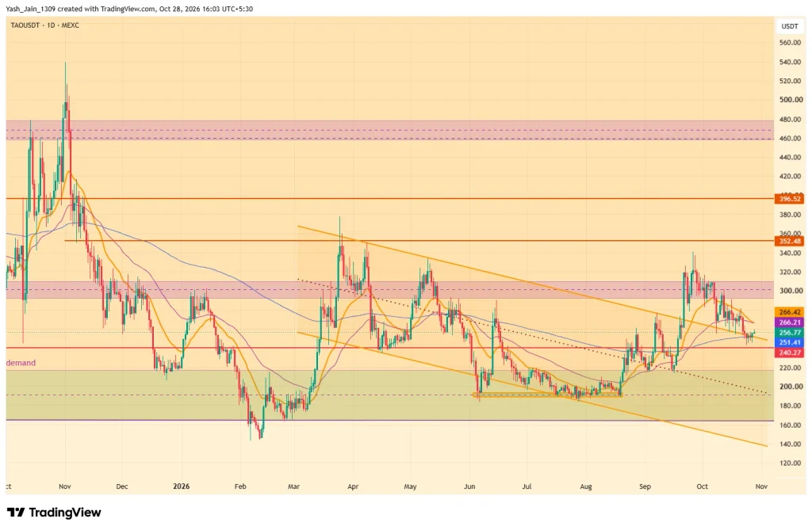Click the 'demand' zone label

21,363
